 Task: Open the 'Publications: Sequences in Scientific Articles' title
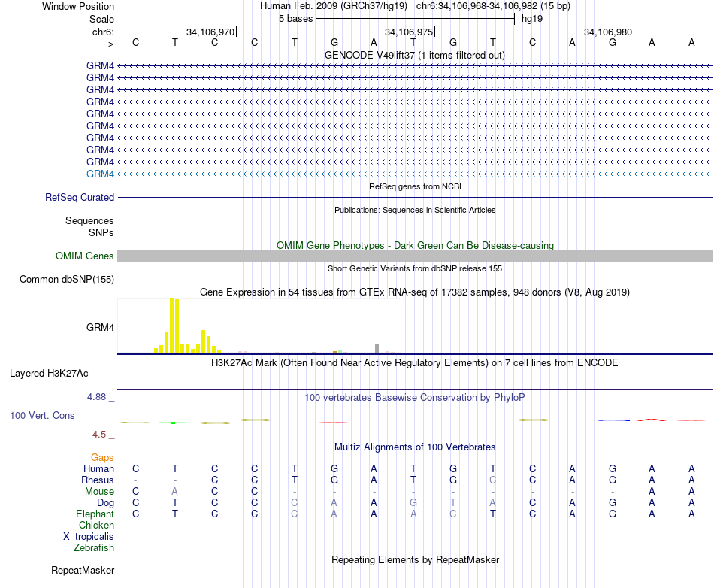point(415,210)
